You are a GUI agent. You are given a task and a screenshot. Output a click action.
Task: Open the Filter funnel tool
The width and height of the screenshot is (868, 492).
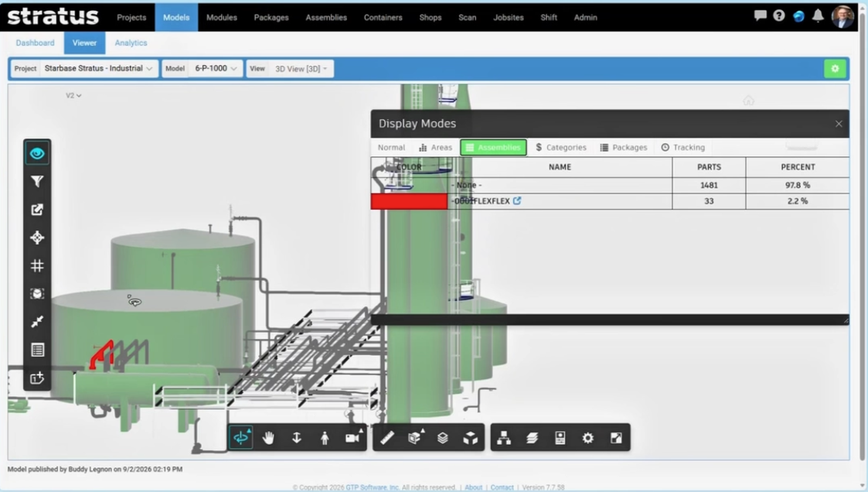point(37,181)
